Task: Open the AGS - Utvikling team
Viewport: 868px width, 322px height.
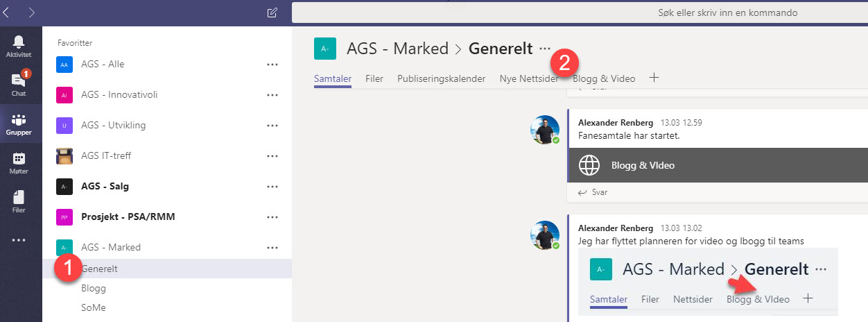Action: (113, 126)
